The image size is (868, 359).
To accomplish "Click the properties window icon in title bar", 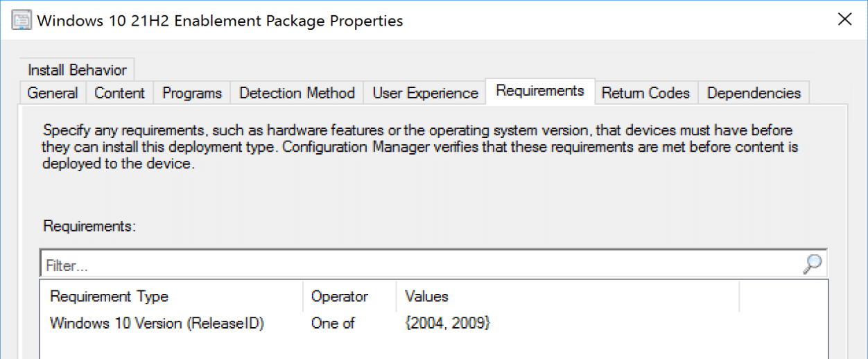I will pyautogui.click(x=21, y=20).
